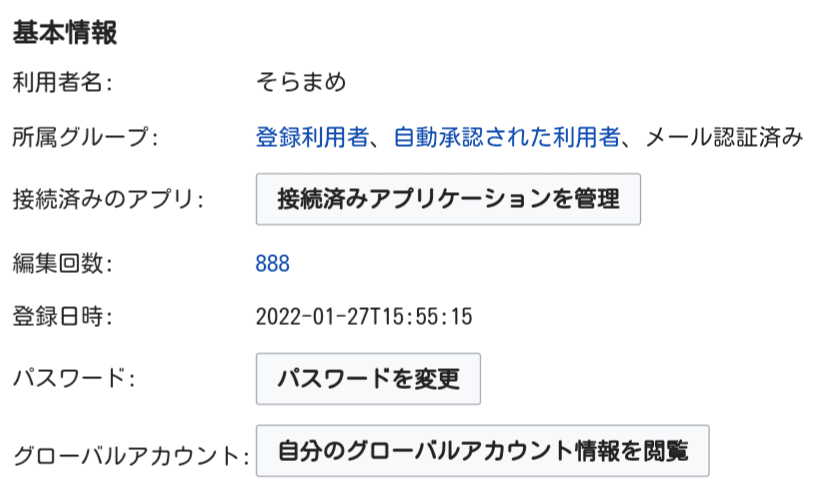The height and width of the screenshot is (504, 819).
Task: Click the comma right after 登録利用者
Action: [x=377, y=142]
